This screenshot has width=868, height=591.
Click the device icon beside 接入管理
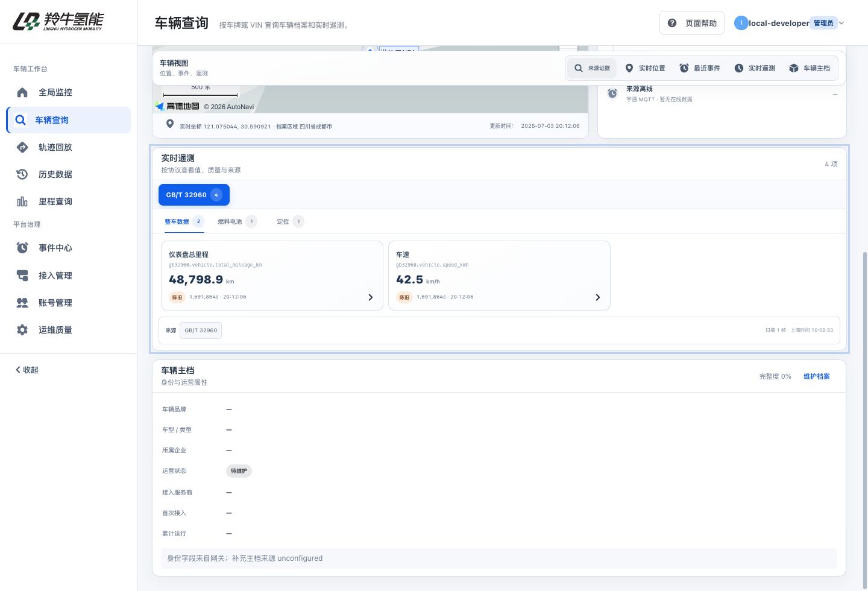click(22, 276)
